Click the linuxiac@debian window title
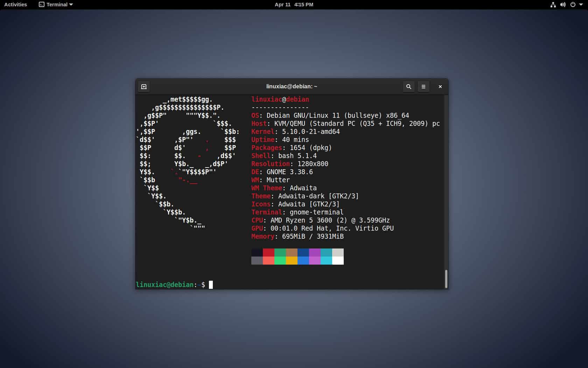The image size is (588, 368). [291, 87]
